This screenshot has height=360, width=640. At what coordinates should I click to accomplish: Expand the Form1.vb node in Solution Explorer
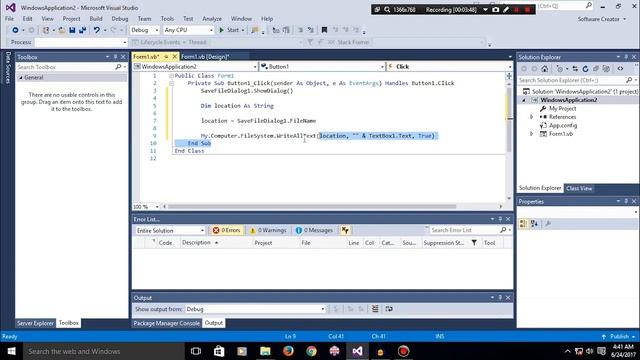pos(531,133)
